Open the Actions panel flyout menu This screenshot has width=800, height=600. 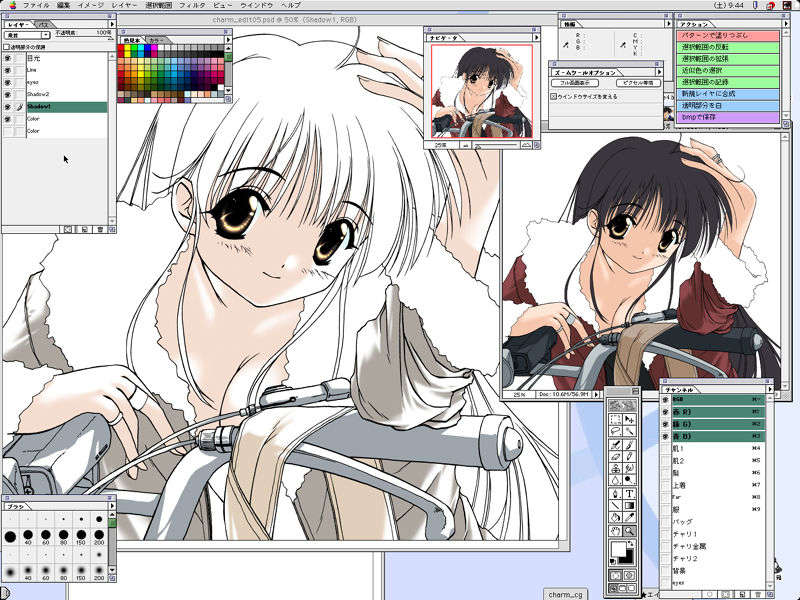tap(785, 23)
